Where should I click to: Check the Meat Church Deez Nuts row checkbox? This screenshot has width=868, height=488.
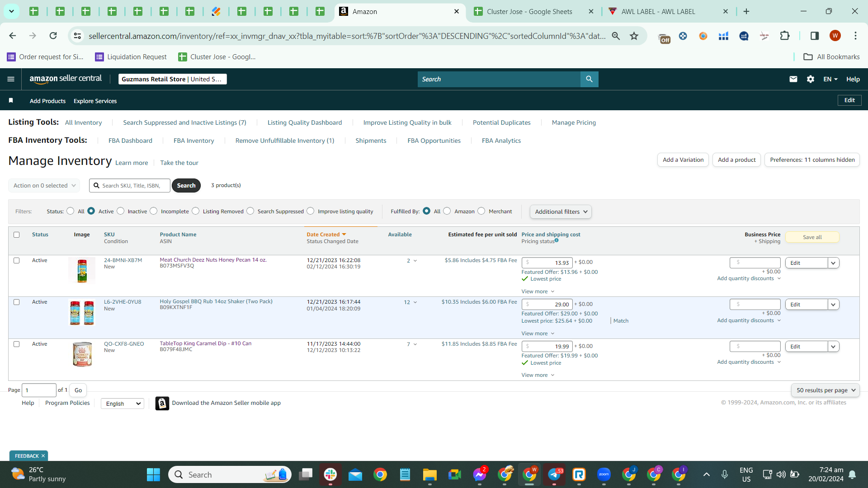pos(17,260)
